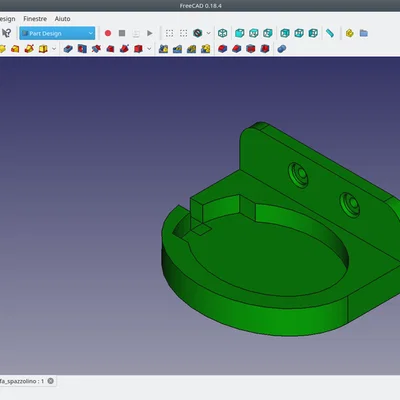This screenshot has width=400, height=400.
Task: Select the Draft tool
Action: tap(250, 49)
